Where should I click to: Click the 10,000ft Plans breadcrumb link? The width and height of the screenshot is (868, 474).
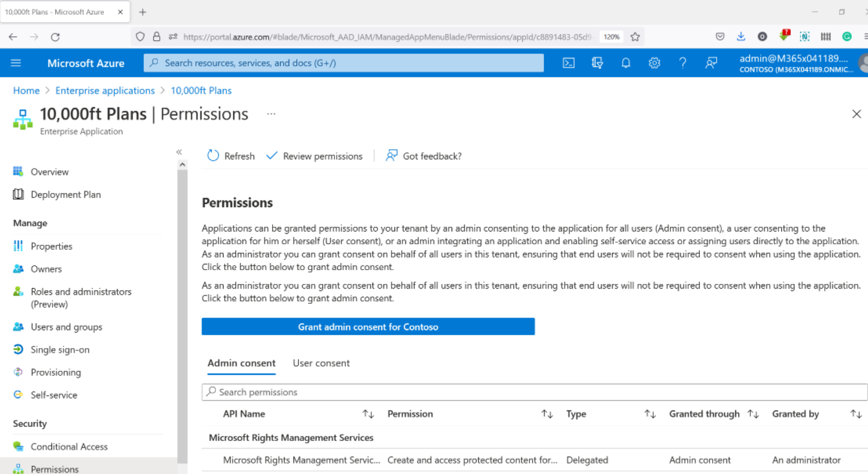coord(201,91)
